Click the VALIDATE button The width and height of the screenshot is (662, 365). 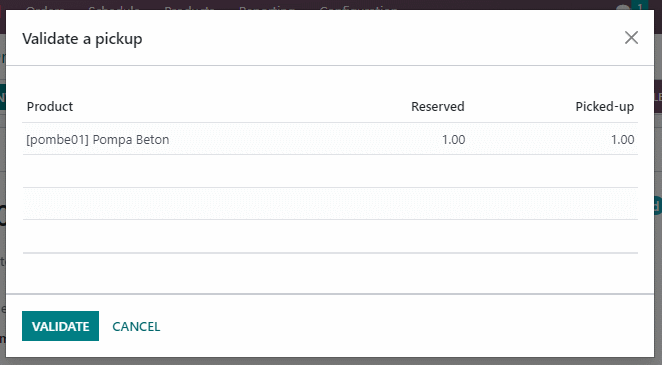tap(60, 326)
